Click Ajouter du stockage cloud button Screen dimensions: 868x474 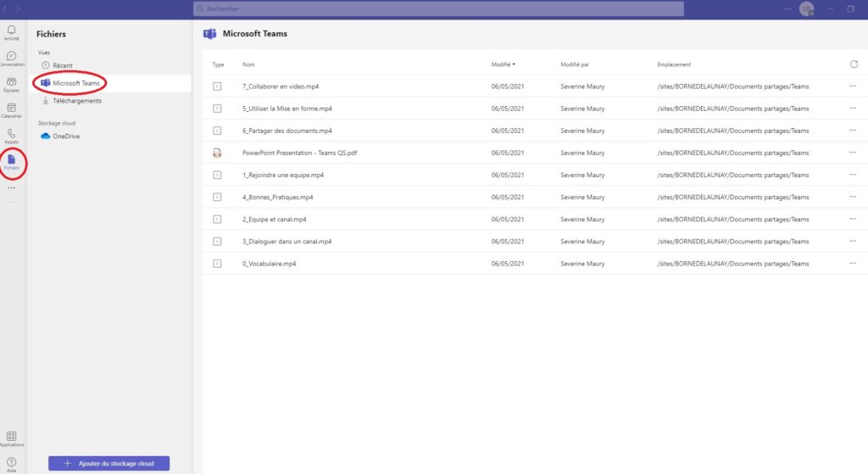coord(108,464)
